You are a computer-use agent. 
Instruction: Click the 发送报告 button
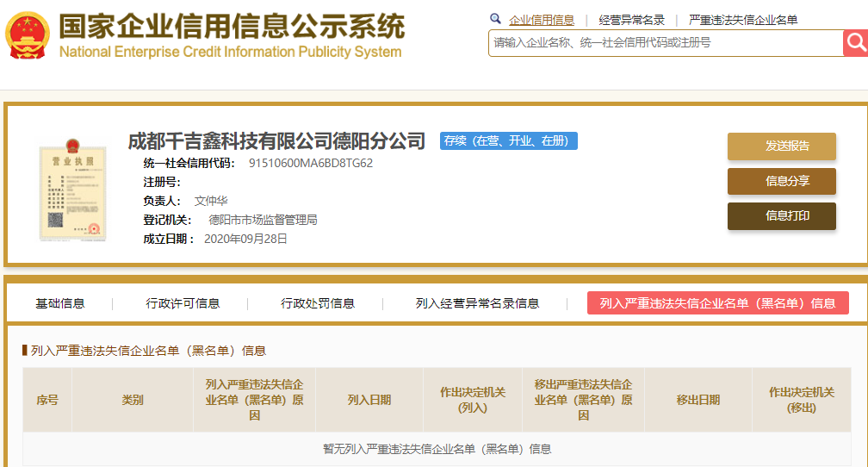[782, 146]
